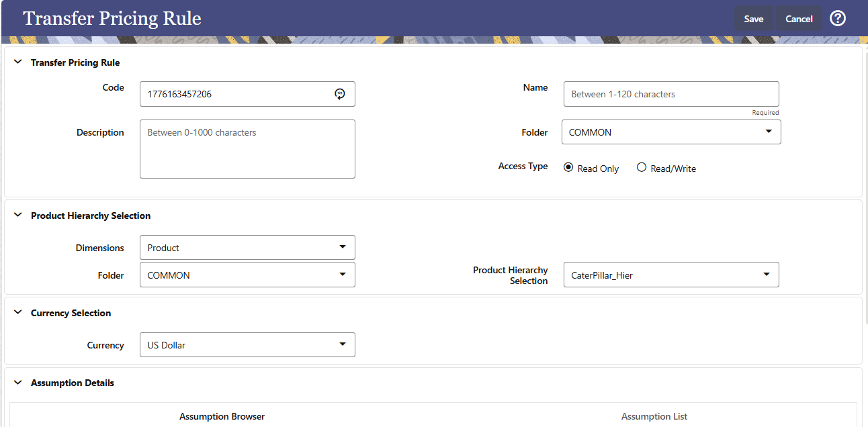Open the rule Folder dropdown next to Name
This screenshot has width=868, height=427.
tap(671, 132)
